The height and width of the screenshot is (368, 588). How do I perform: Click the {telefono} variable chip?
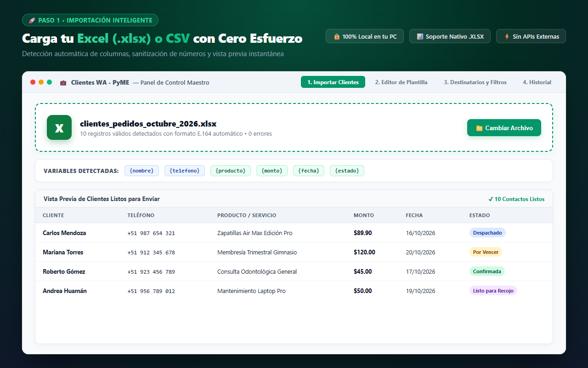185,171
